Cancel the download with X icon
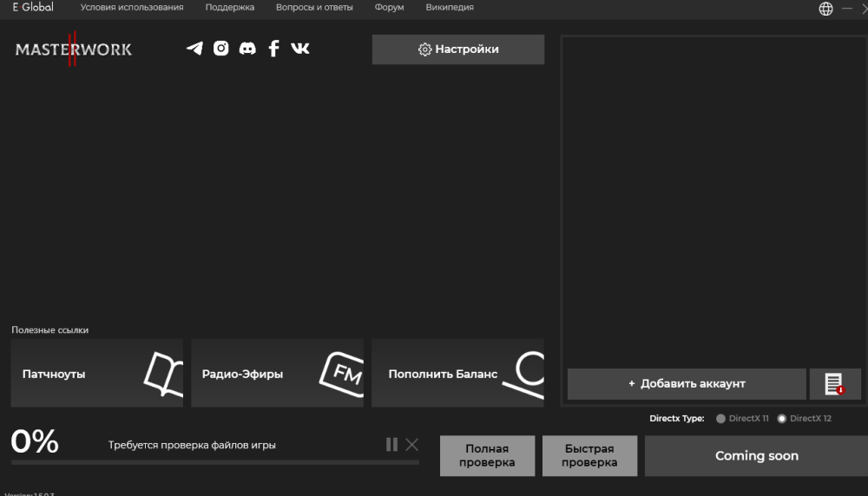 (412, 445)
